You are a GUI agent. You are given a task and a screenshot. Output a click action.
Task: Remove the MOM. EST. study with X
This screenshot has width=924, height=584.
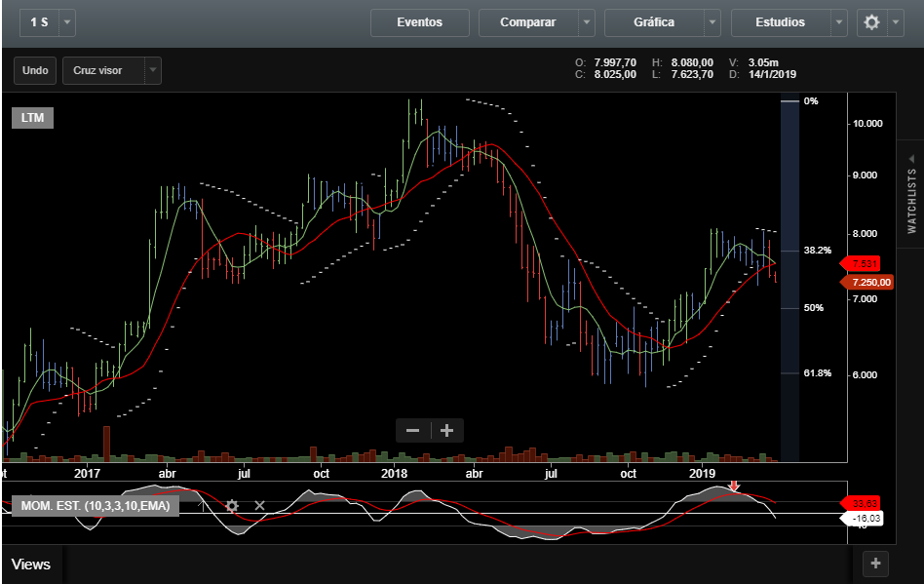pyautogui.click(x=259, y=505)
